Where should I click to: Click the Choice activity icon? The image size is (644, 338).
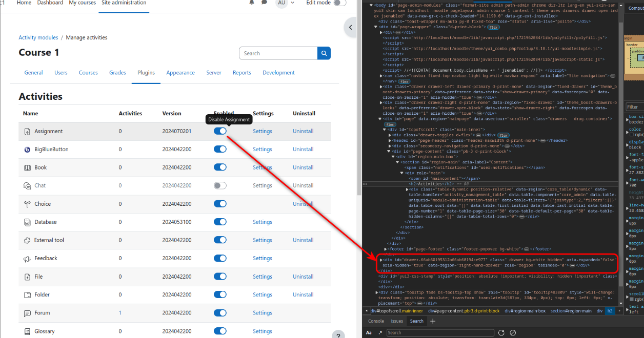(27, 204)
